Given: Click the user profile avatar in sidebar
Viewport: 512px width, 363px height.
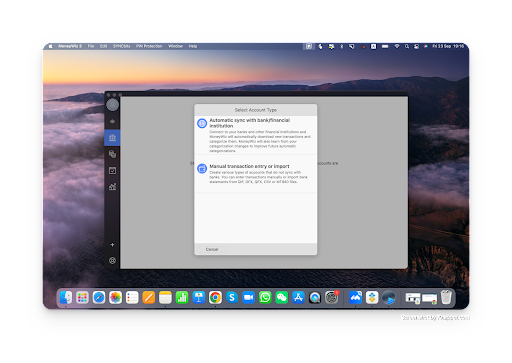Looking at the screenshot, I should [x=112, y=105].
